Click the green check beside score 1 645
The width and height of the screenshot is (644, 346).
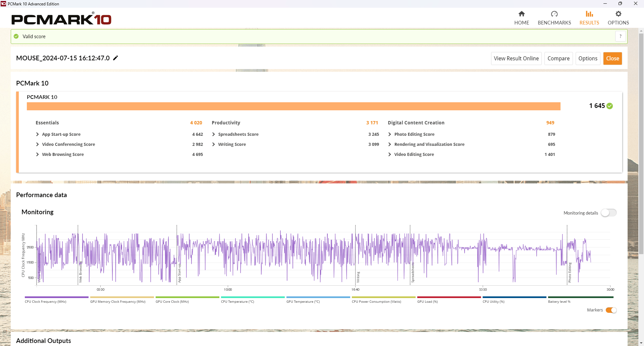(610, 106)
